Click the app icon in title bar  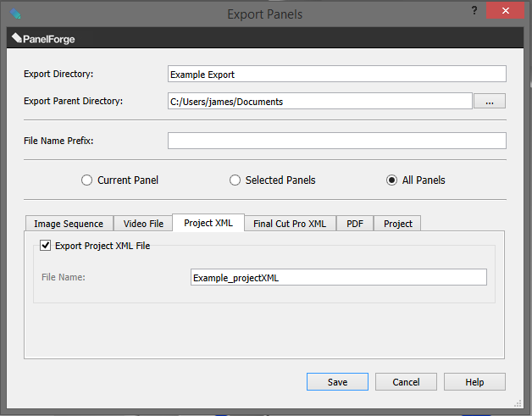14,14
